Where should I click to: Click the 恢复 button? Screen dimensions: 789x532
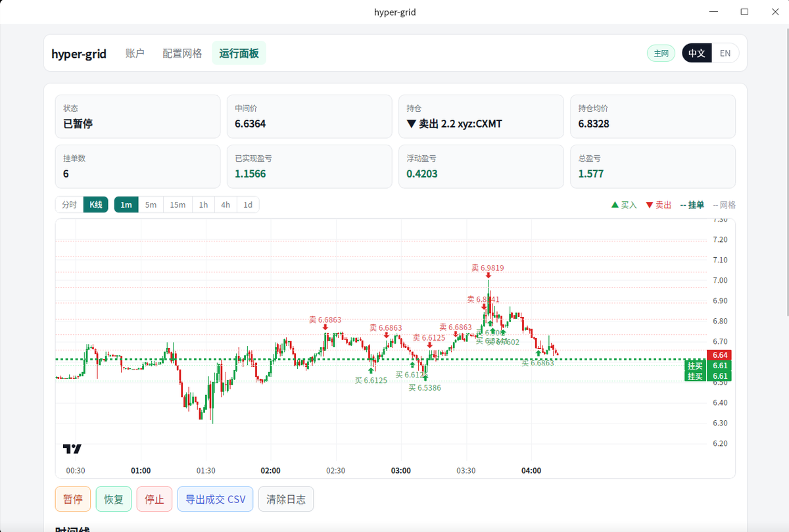tap(114, 499)
